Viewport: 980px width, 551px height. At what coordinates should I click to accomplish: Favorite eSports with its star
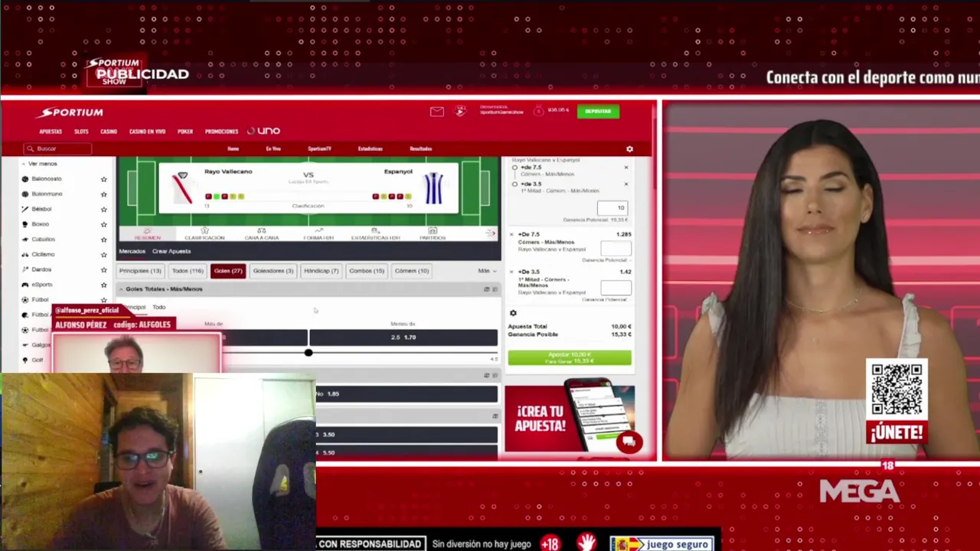[x=103, y=285]
